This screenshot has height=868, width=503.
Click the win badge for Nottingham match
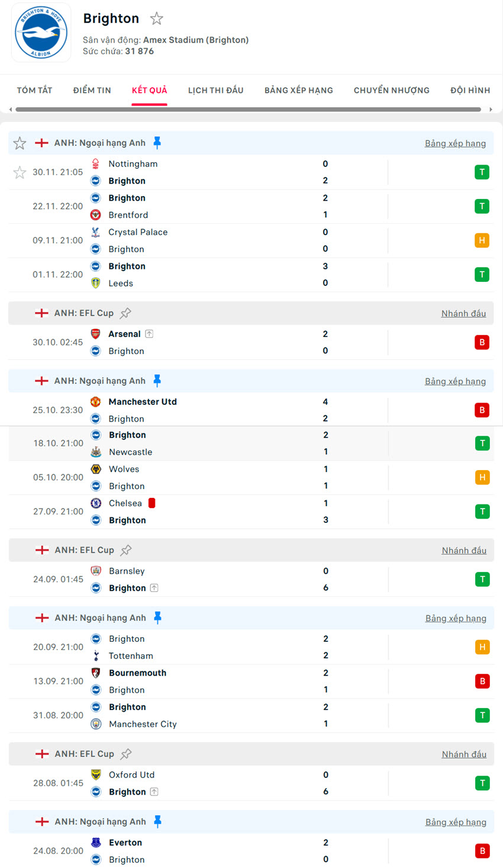tap(482, 172)
